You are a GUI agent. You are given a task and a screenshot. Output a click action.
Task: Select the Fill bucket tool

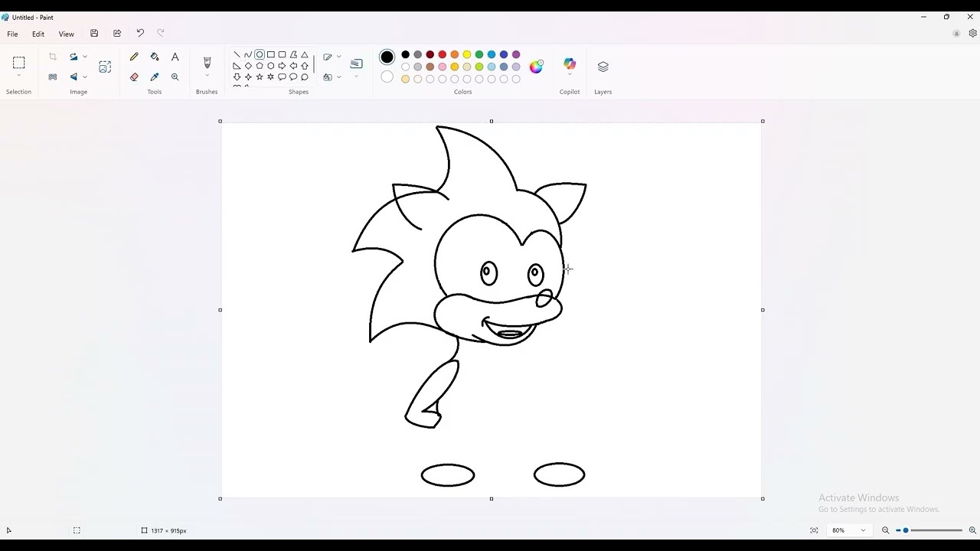tap(155, 57)
